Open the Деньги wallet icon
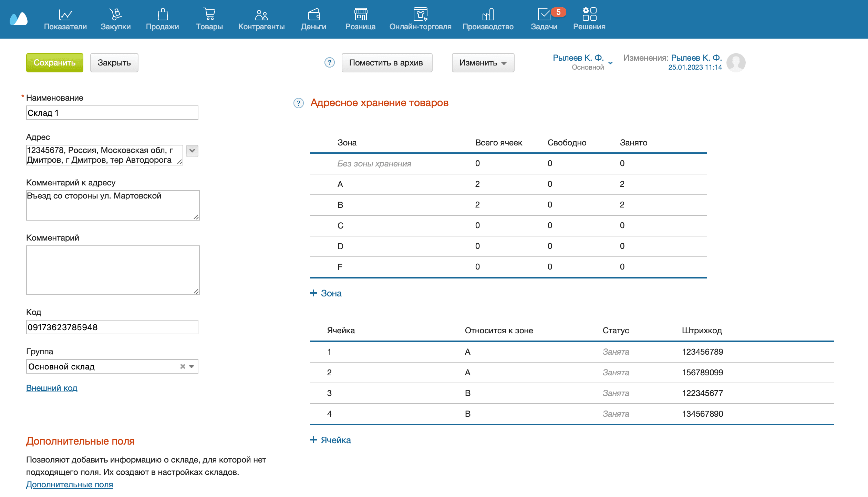This screenshot has width=868, height=497. tap(313, 14)
